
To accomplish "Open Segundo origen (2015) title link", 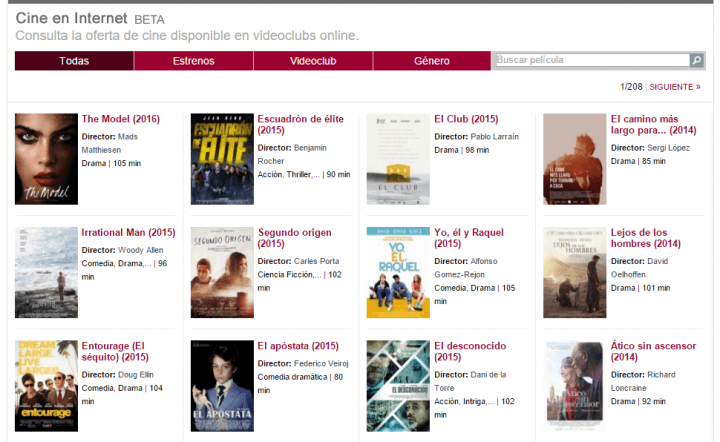I will [x=294, y=238].
